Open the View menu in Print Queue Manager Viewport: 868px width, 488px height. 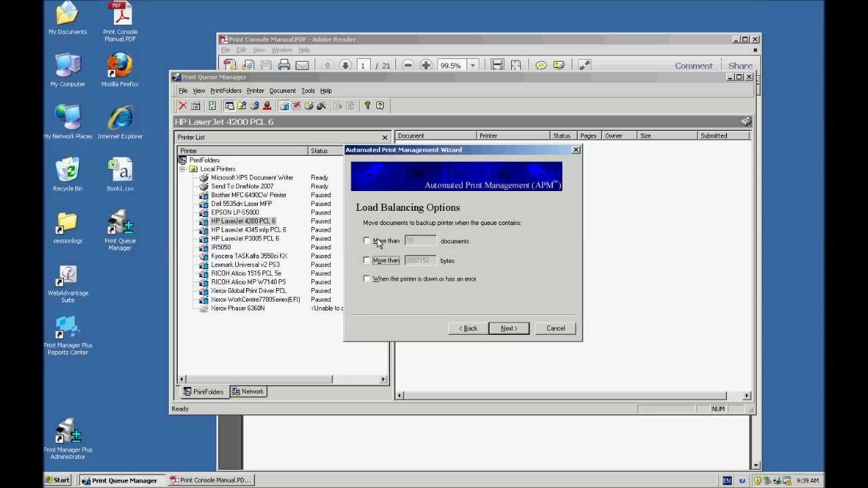point(199,91)
